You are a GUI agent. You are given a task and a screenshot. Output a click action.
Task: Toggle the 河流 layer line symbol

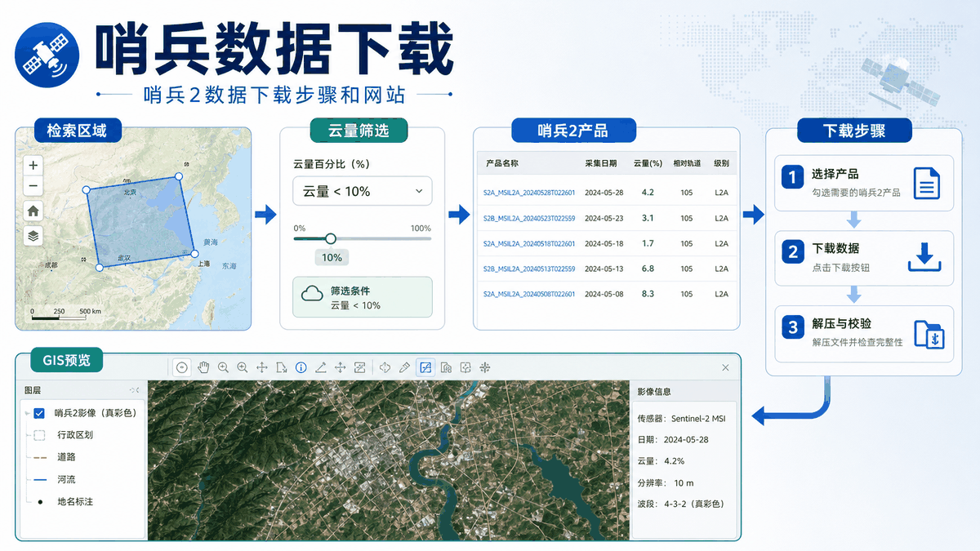click(39, 479)
